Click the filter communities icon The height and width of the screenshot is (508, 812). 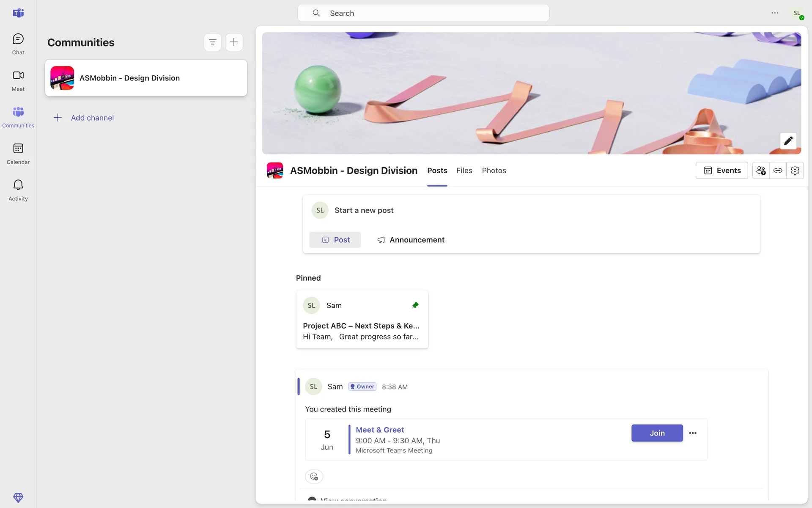(x=212, y=42)
